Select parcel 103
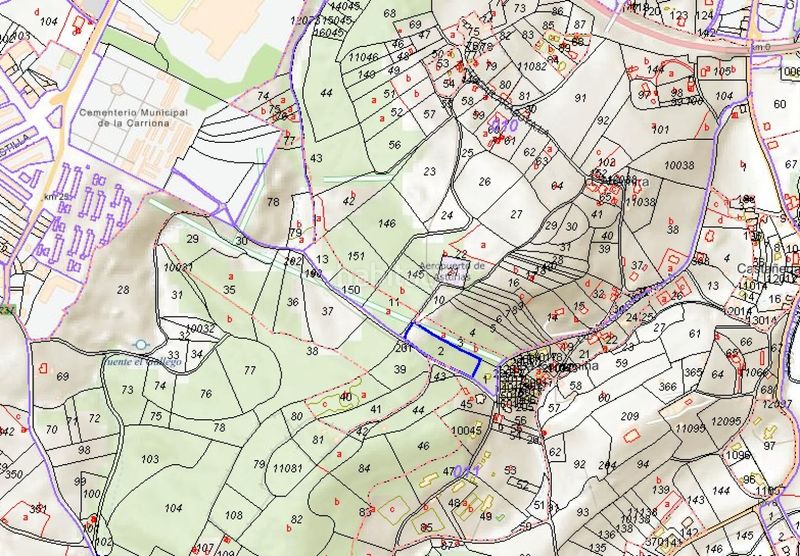The width and height of the screenshot is (800, 556). (150, 459)
